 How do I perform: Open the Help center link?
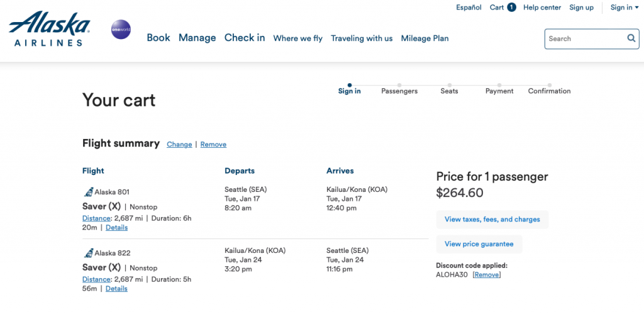click(542, 8)
